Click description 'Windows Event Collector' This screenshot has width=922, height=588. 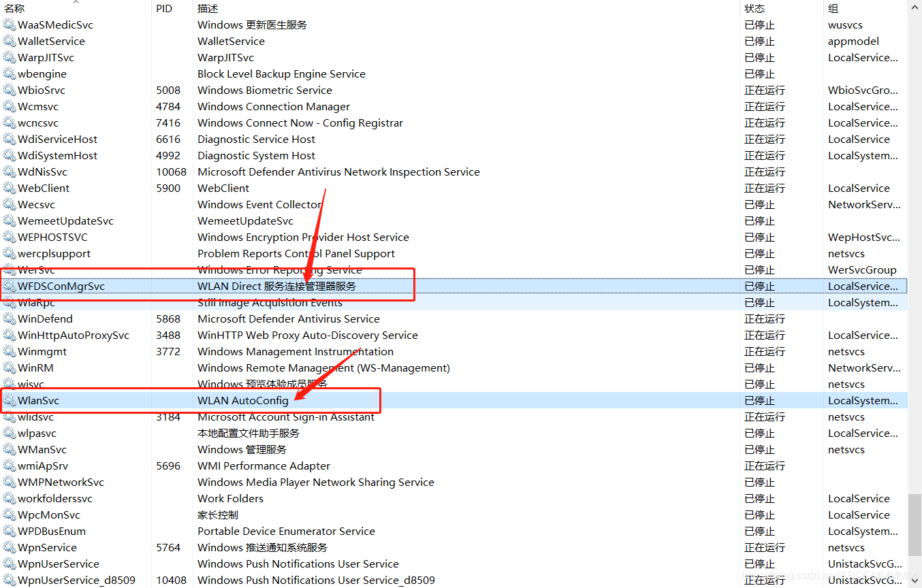tap(259, 204)
